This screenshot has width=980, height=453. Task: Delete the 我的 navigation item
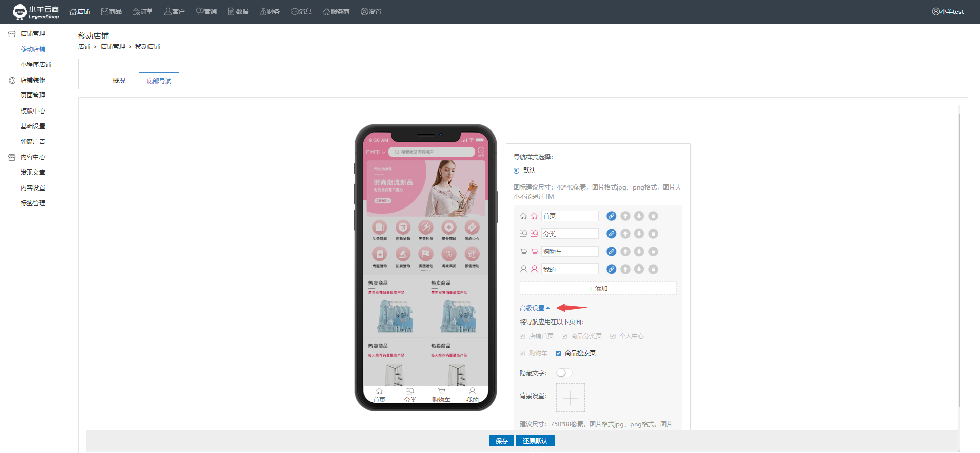653,269
